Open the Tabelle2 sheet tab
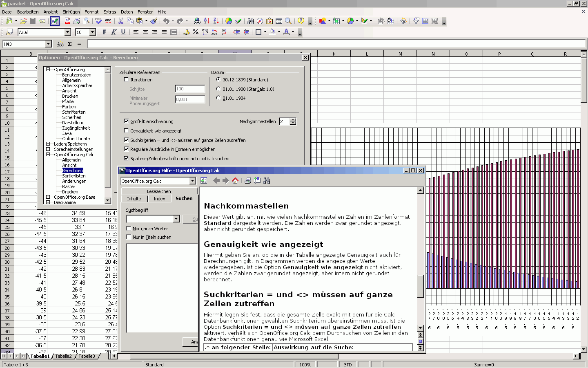This screenshot has width=588, height=368. (x=64, y=356)
